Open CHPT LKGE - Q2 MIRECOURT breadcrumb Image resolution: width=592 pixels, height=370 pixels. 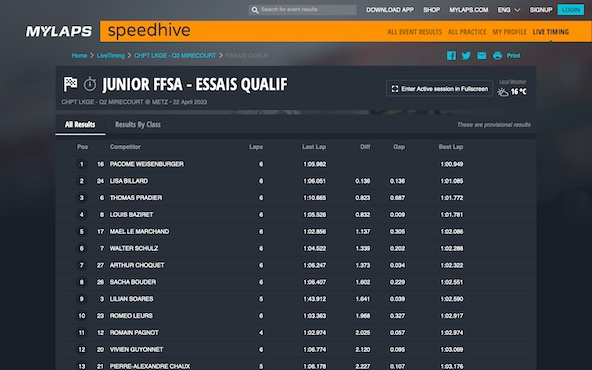point(175,56)
